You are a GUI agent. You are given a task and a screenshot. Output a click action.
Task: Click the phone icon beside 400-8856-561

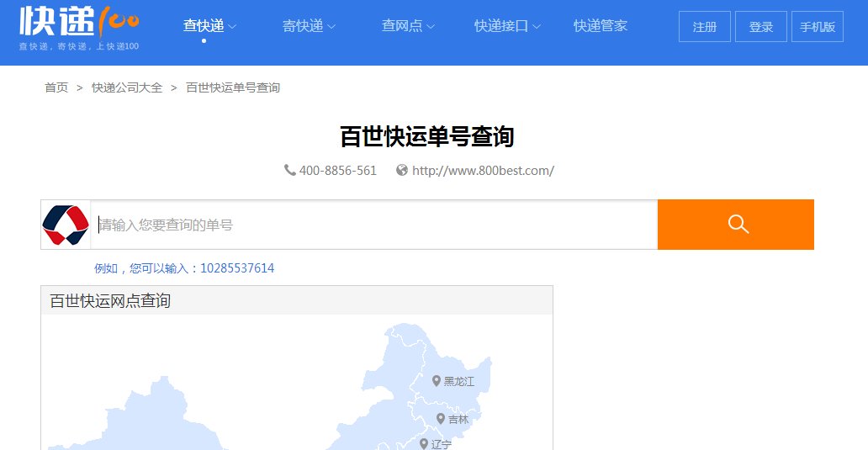[290, 170]
